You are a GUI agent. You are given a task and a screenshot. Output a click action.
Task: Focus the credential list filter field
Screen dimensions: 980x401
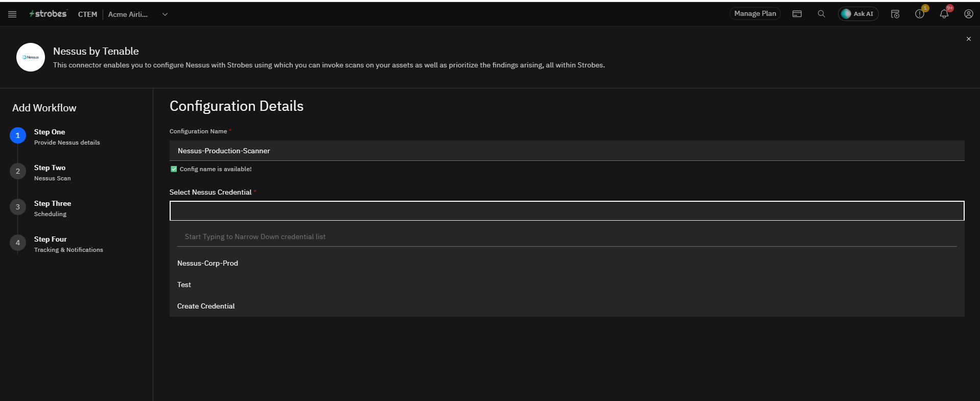[x=567, y=237]
